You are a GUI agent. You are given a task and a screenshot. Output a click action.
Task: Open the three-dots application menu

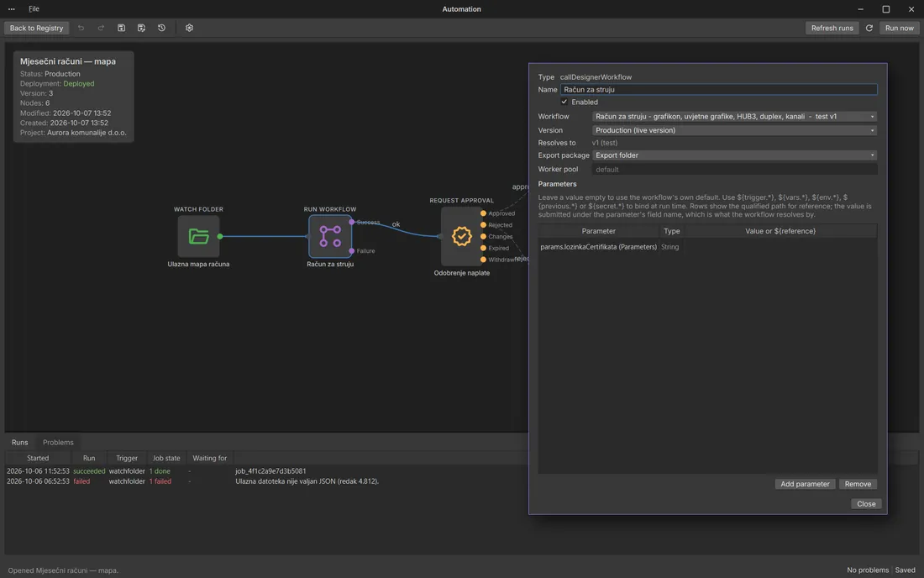pyautogui.click(x=11, y=9)
